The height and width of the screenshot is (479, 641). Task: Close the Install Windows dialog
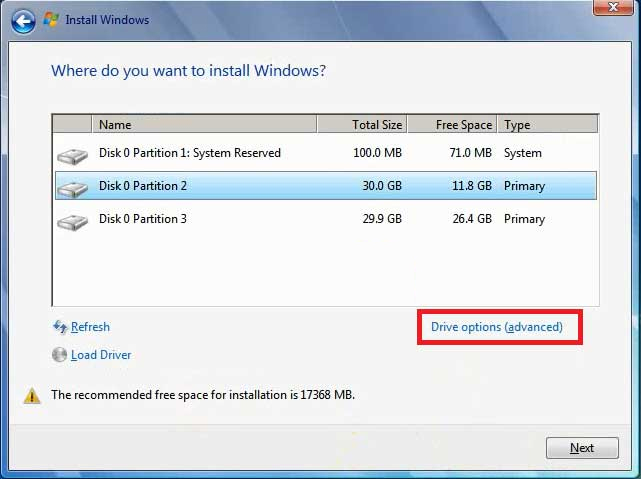click(613, 7)
